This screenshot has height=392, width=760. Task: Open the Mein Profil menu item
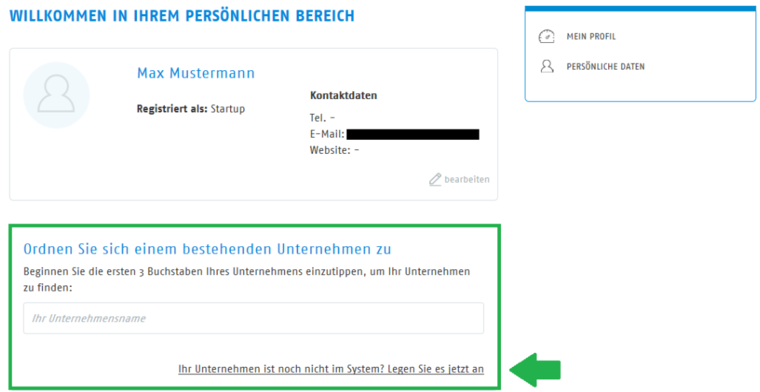[591, 37]
